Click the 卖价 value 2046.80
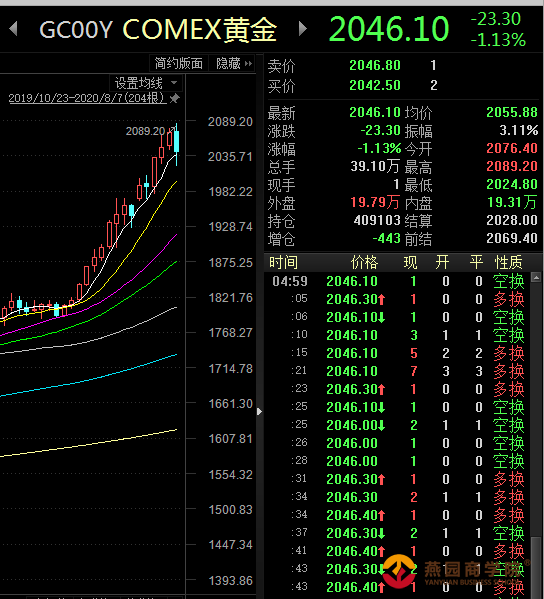Viewport: 544px width, 599px height. click(375, 65)
